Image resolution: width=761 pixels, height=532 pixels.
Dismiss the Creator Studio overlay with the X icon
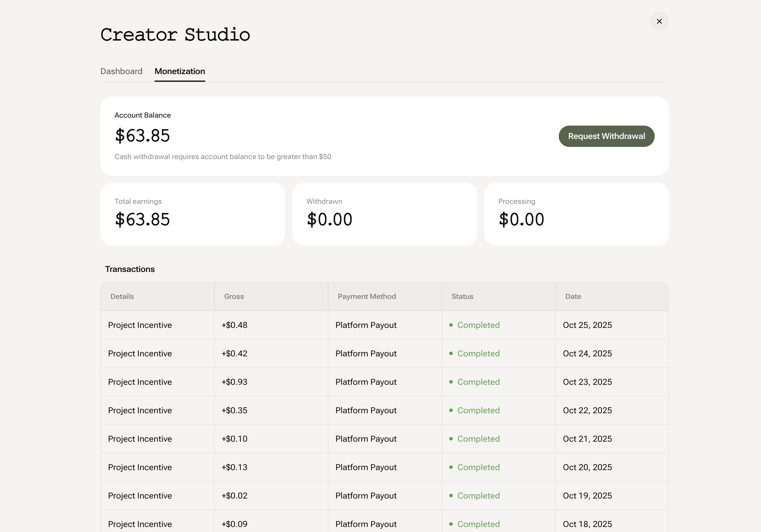pyautogui.click(x=659, y=21)
